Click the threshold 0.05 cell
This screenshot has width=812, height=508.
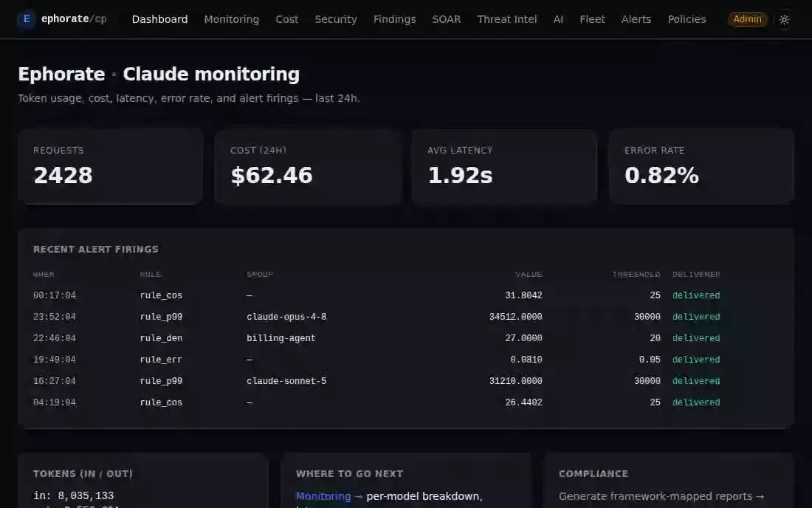pos(650,360)
